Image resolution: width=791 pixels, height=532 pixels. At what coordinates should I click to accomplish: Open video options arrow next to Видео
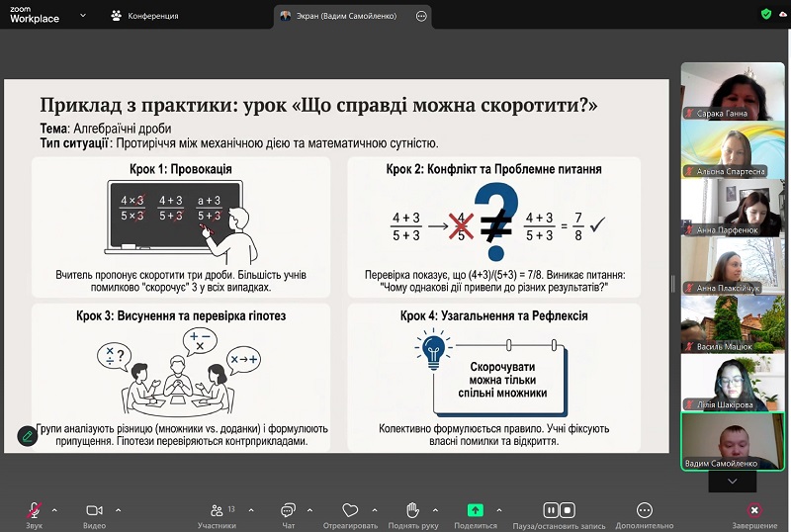click(118, 510)
